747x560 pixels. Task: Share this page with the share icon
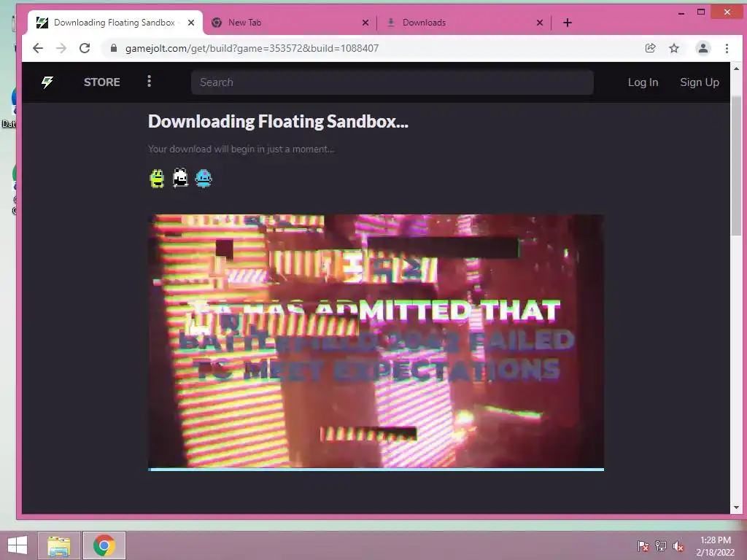coord(650,48)
